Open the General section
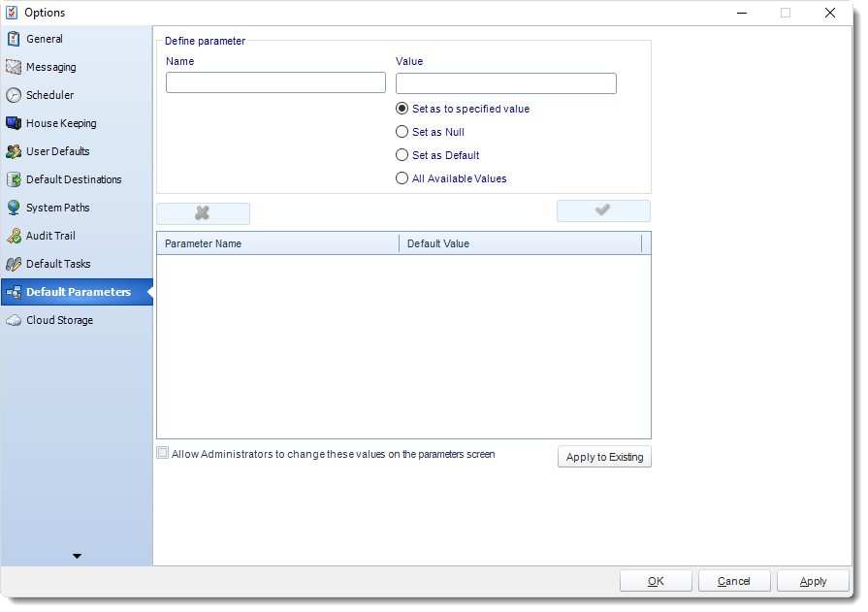 tap(77, 39)
